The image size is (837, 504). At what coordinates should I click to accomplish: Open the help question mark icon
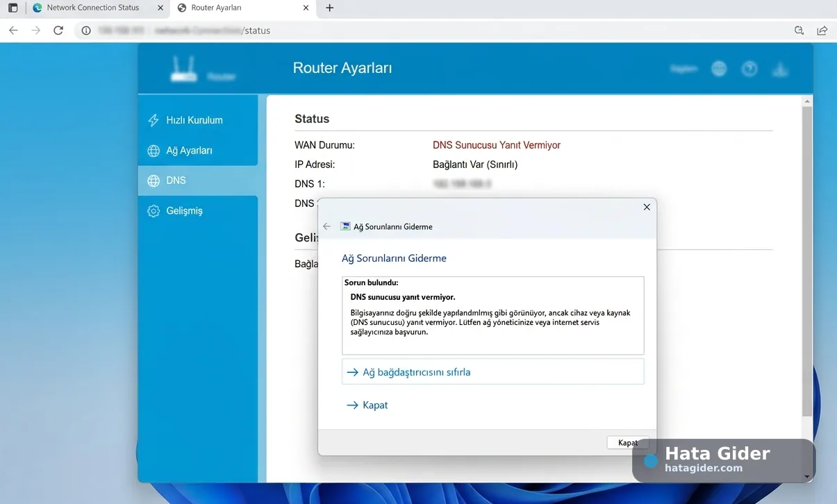pos(749,69)
